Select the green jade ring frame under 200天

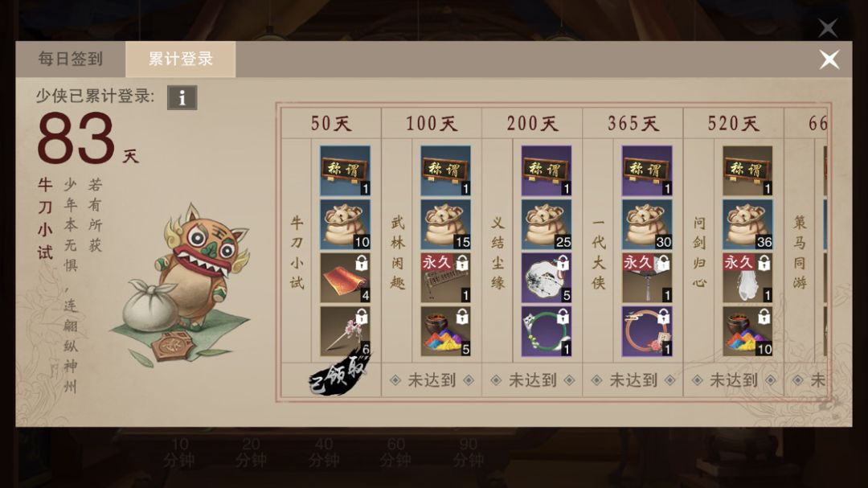pos(547,332)
